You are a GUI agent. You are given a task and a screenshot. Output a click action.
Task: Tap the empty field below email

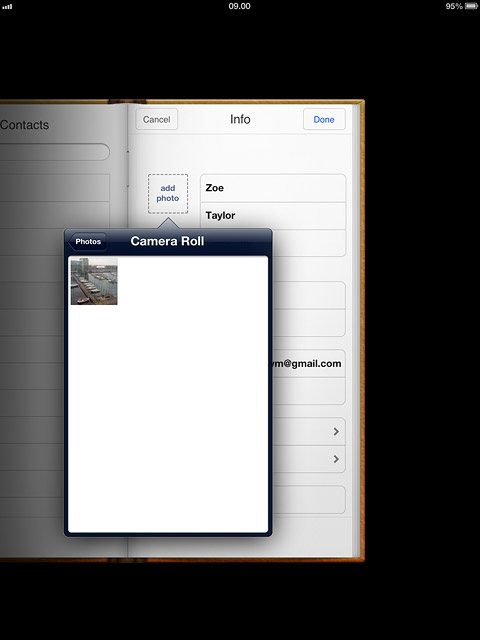[x=309, y=391]
